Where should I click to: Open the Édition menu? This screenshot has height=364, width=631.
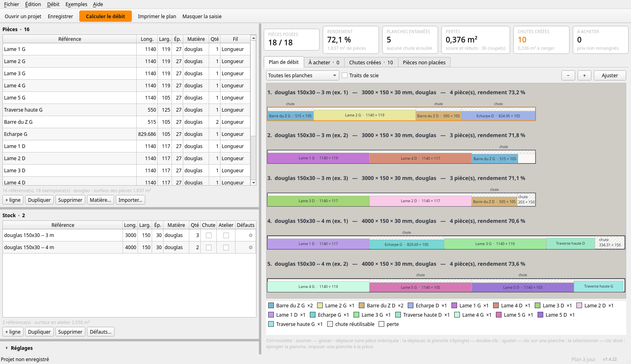[x=33, y=4]
